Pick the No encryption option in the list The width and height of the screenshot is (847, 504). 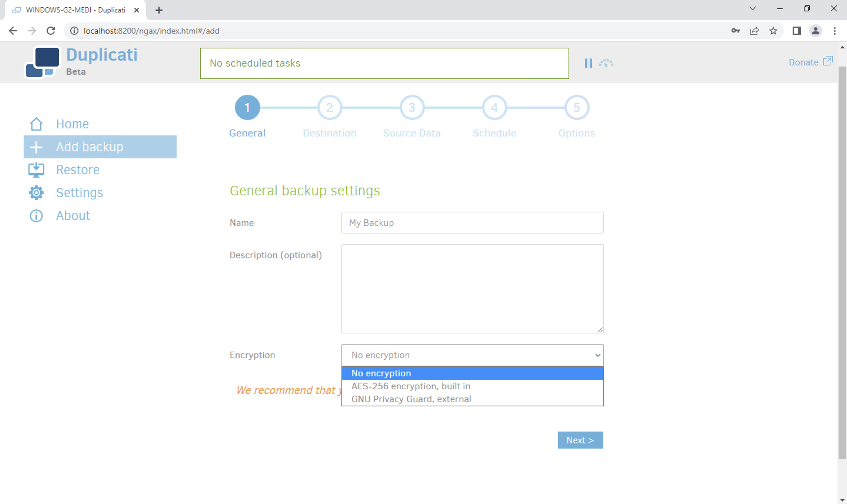[381, 373]
